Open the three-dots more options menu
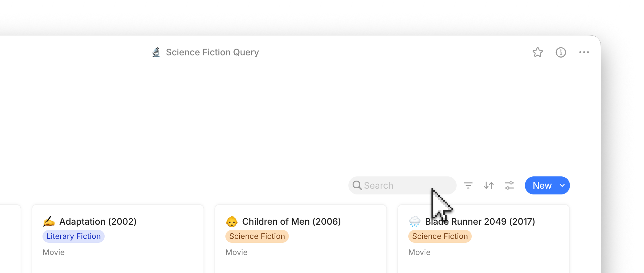644x273 pixels. click(x=584, y=52)
